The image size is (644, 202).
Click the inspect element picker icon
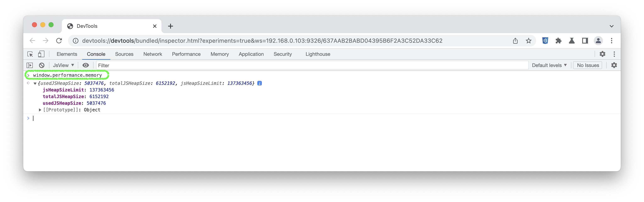(x=30, y=54)
